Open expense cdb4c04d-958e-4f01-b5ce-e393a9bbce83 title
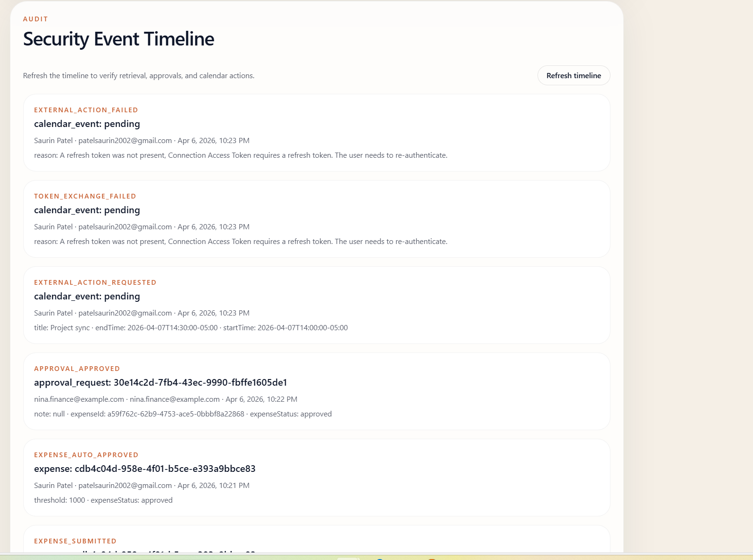The width and height of the screenshot is (753, 560). click(145, 469)
